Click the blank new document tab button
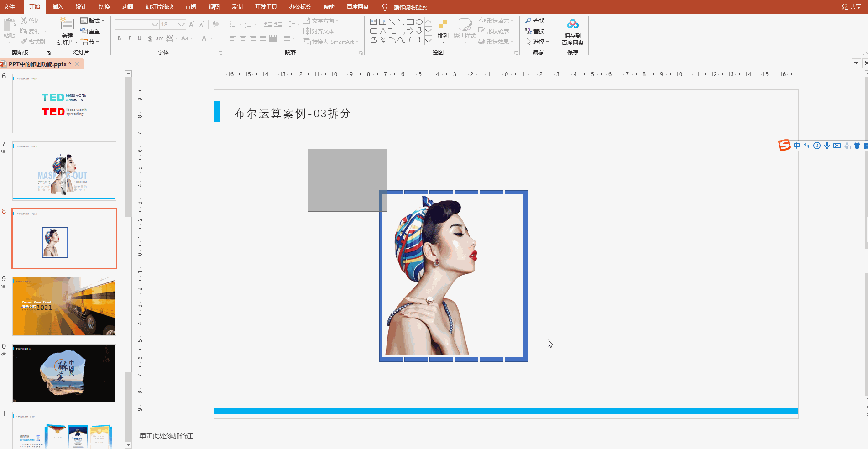The height and width of the screenshot is (449, 868). point(91,64)
